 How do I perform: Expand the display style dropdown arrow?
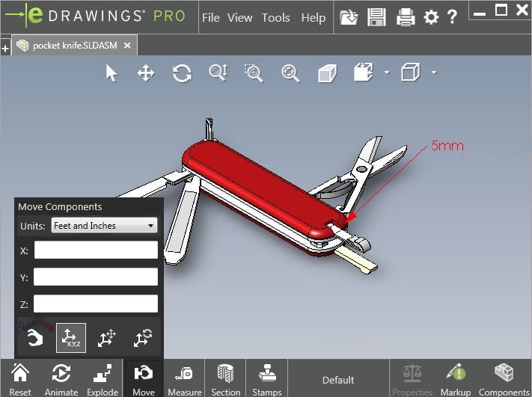[x=434, y=73]
